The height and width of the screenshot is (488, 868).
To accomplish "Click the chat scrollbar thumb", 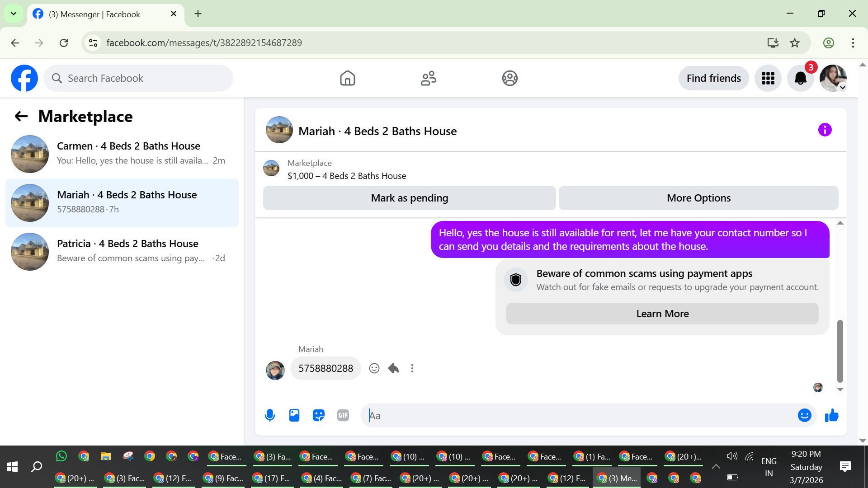I will 840,351.
